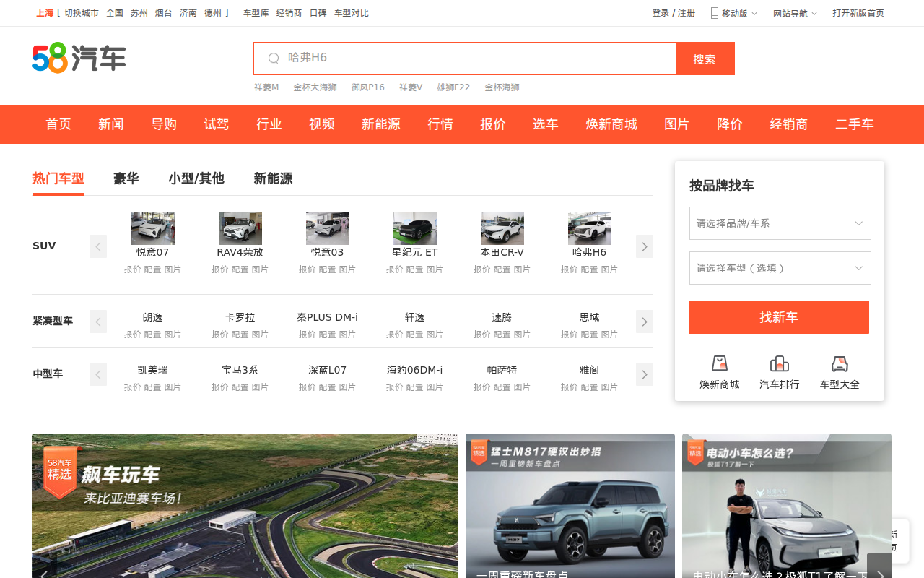924x578 pixels.
Task: Click the 移动版 phone icon
Action: click(715, 13)
